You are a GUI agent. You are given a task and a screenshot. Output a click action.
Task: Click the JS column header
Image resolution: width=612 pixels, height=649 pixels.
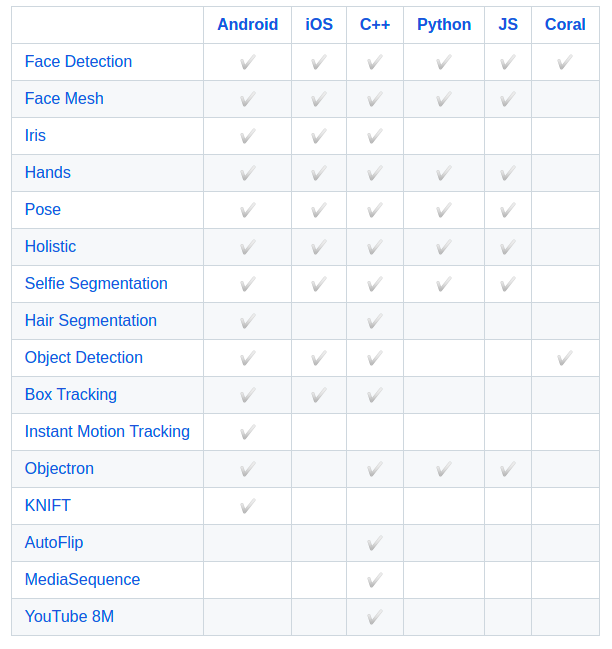pos(508,24)
